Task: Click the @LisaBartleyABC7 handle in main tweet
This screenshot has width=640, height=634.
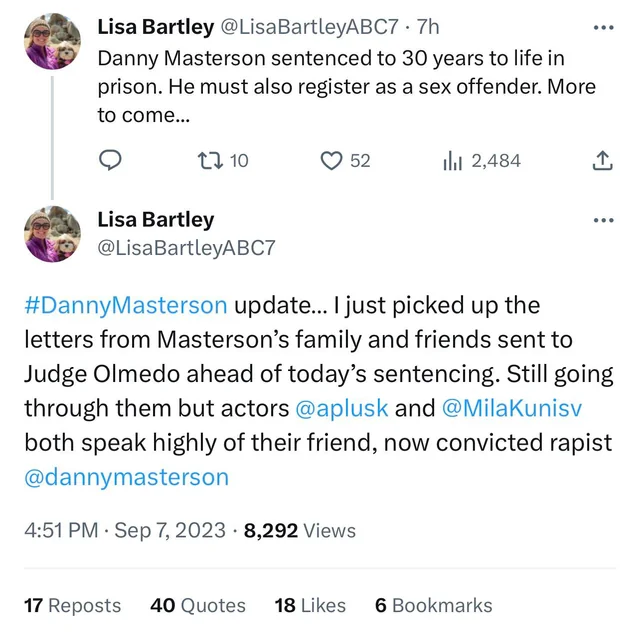Action: click(x=186, y=248)
